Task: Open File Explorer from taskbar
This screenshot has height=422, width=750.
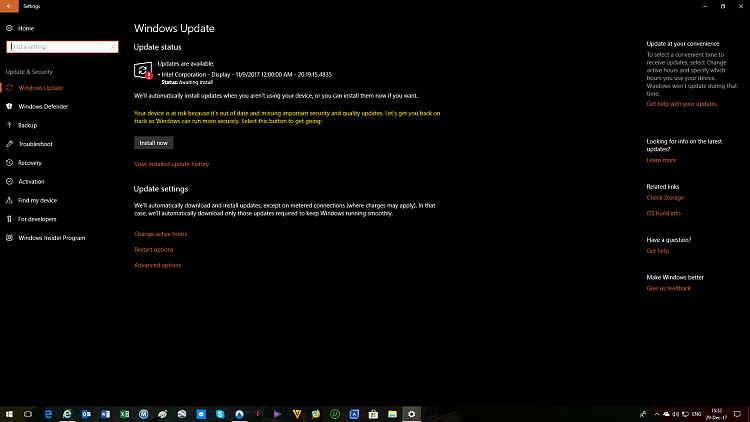Action: tap(392, 414)
